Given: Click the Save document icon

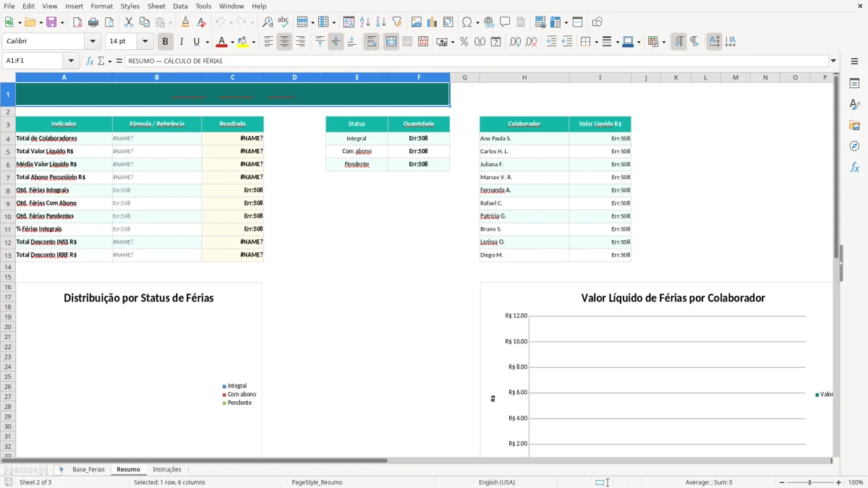Looking at the screenshot, I should coord(51,22).
